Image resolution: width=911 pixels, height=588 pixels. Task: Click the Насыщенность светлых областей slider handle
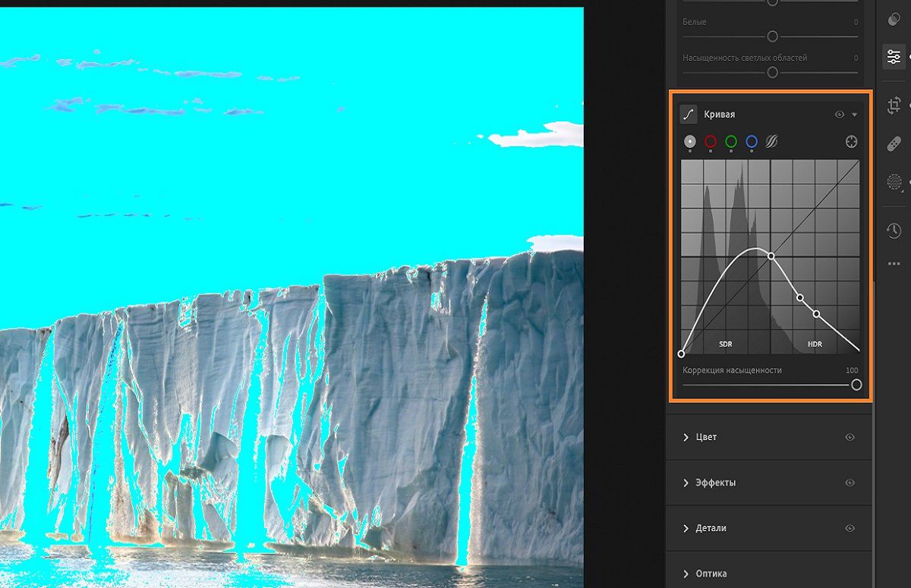pos(772,72)
